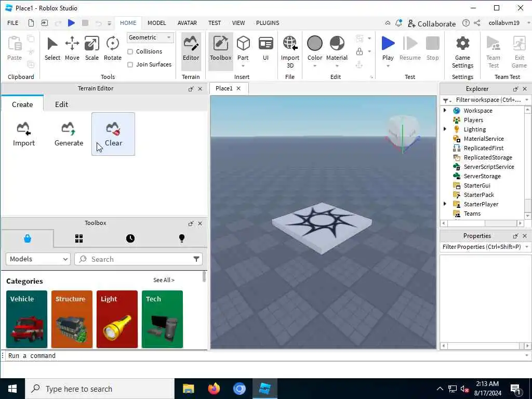This screenshot has height=399, width=532.
Task: Open the Vehicle category thumbnail
Action: tap(26, 320)
